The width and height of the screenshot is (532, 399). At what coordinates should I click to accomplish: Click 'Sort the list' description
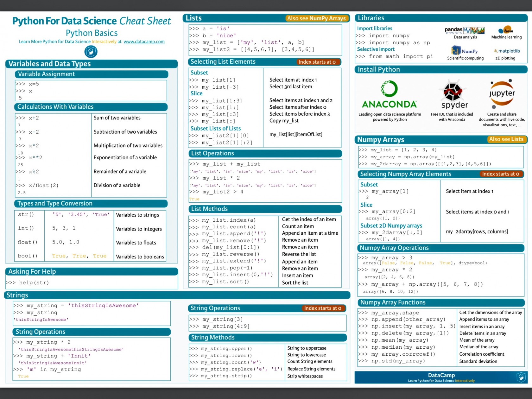(295, 283)
